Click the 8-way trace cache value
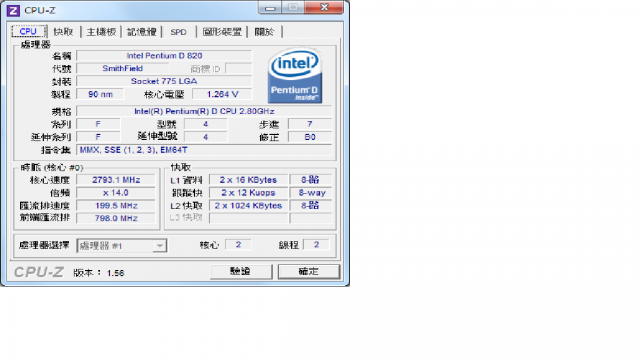Screen dimensions: 640x360 point(311,193)
